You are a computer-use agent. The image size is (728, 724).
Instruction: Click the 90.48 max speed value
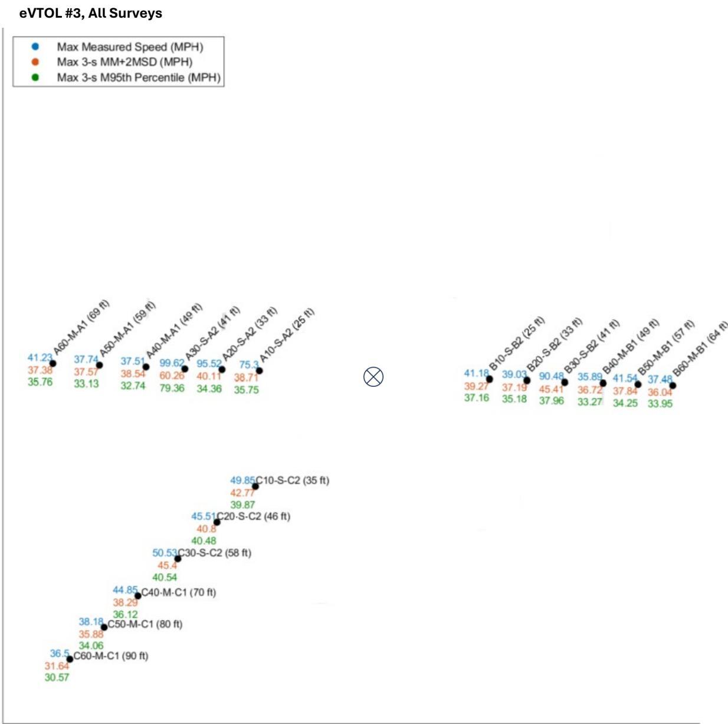click(551, 376)
